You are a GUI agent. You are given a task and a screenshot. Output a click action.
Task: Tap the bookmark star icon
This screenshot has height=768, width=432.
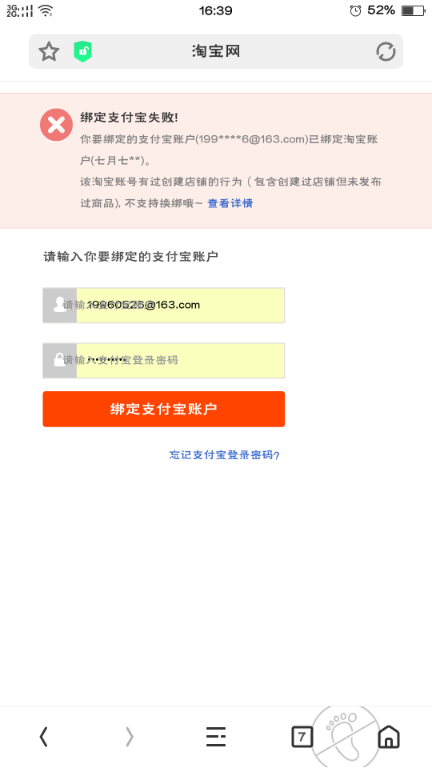pos(49,51)
